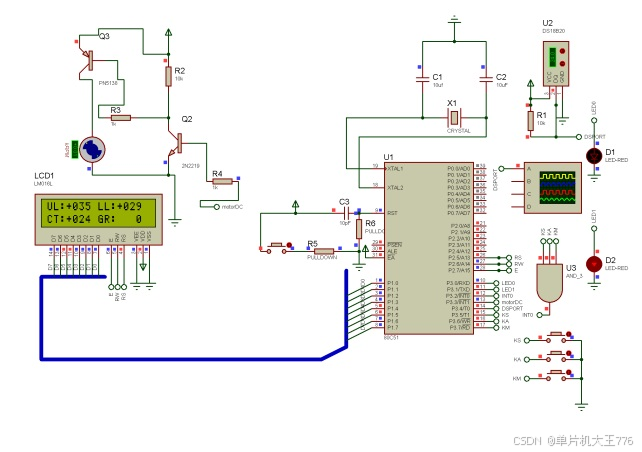Open the oscilloscope instrument

pos(553,188)
